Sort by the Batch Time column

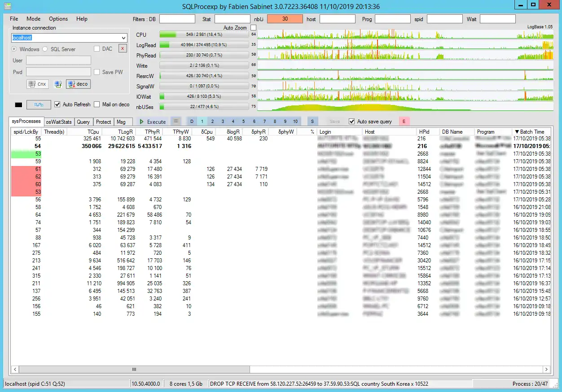[531, 132]
